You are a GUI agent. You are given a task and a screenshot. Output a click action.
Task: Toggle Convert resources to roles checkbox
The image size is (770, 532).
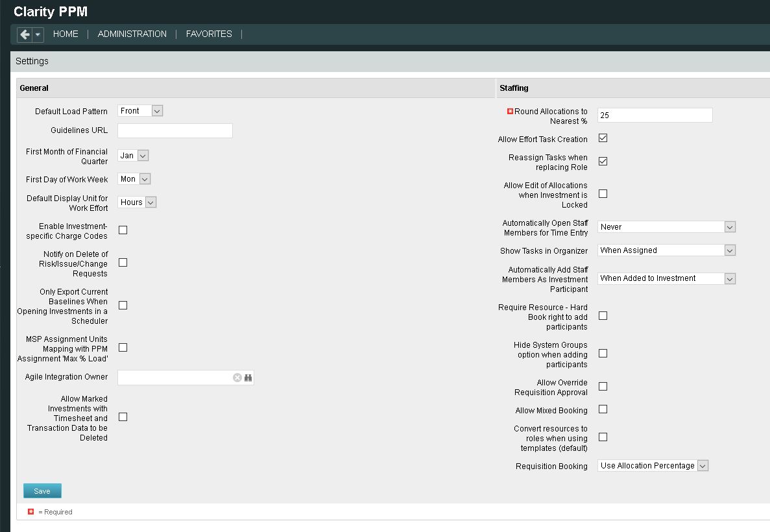coord(603,437)
